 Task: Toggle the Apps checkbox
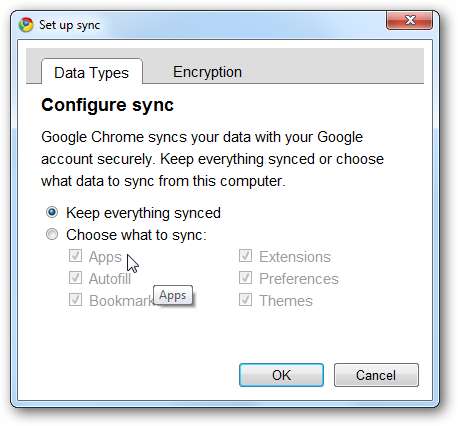[x=75, y=256]
